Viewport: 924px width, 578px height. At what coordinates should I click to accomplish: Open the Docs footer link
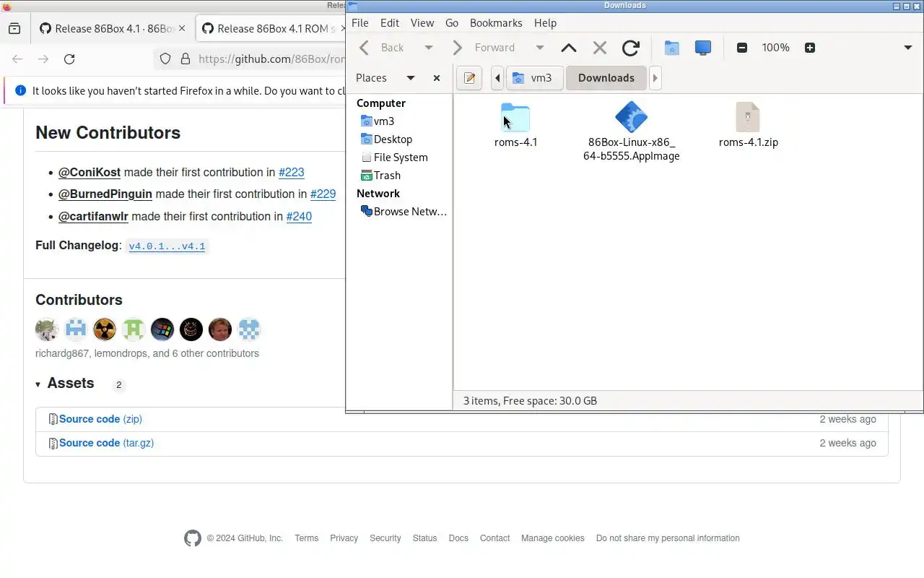[458, 538]
